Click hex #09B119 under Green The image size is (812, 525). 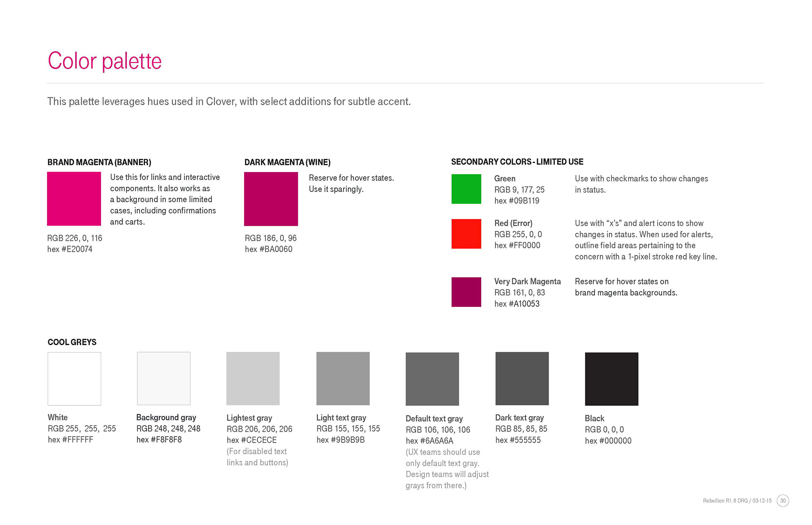coord(517,201)
